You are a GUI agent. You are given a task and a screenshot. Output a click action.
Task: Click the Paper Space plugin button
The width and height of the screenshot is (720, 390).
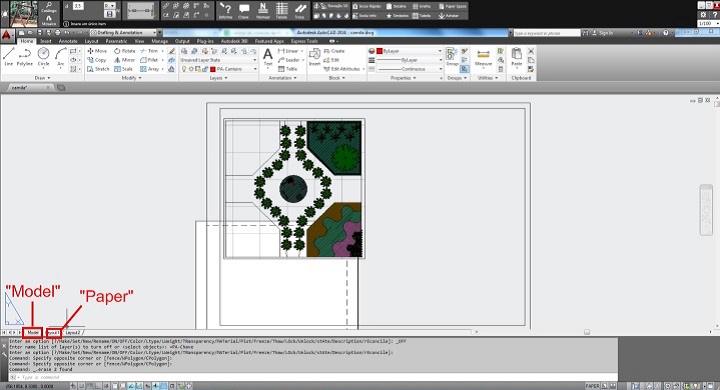tap(452, 6)
